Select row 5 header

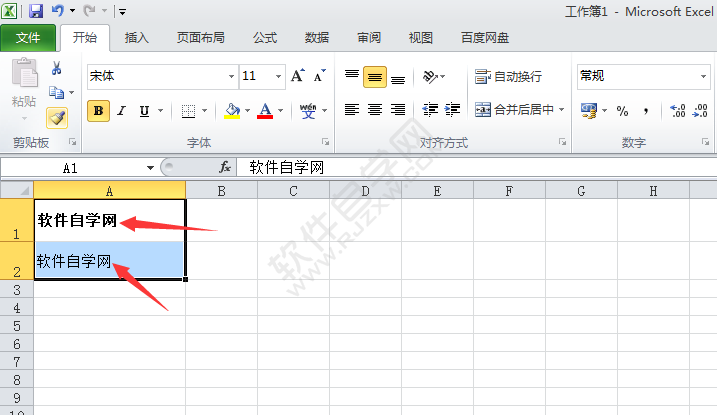(x=17, y=326)
